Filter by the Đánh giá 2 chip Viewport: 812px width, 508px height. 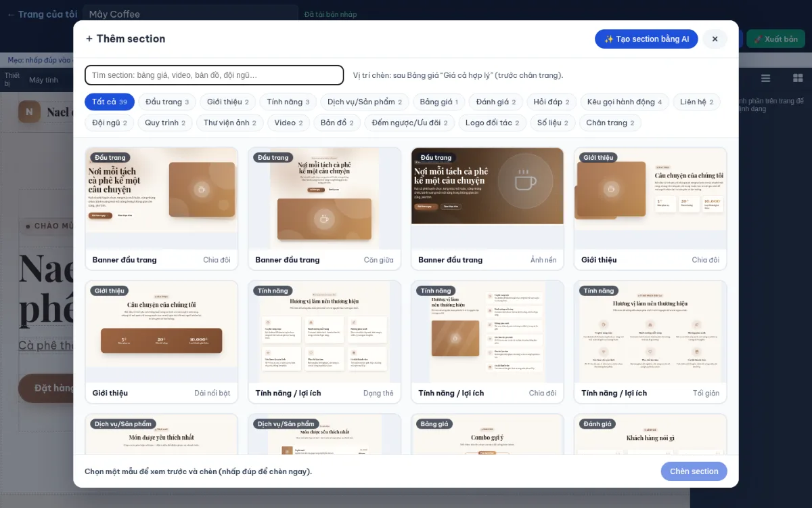tap(495, 102)
